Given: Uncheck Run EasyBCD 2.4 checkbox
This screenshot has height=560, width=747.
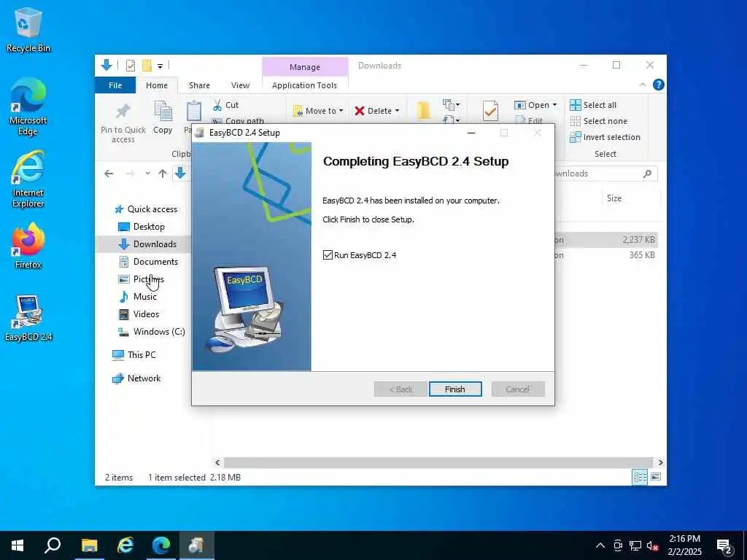Looking at the screenshot, I should [x=328, y=255].
